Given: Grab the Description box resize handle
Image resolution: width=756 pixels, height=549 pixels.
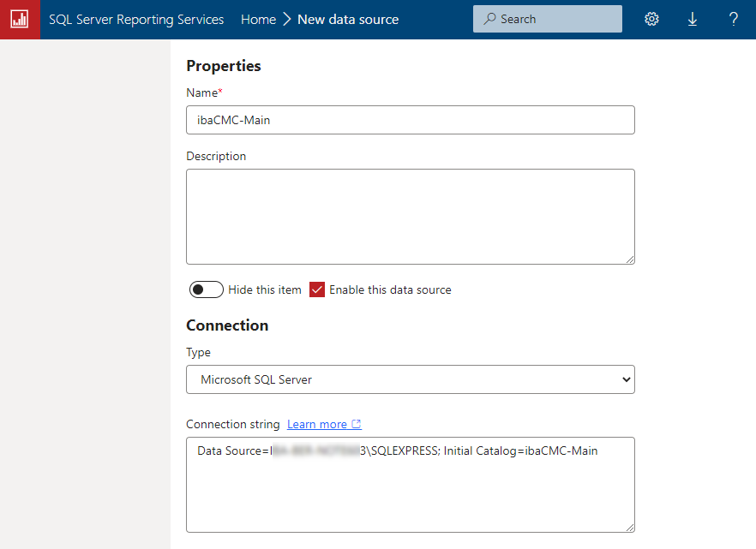Looking at the screenshot, I should pyautogui.click(x=630, y=260).
